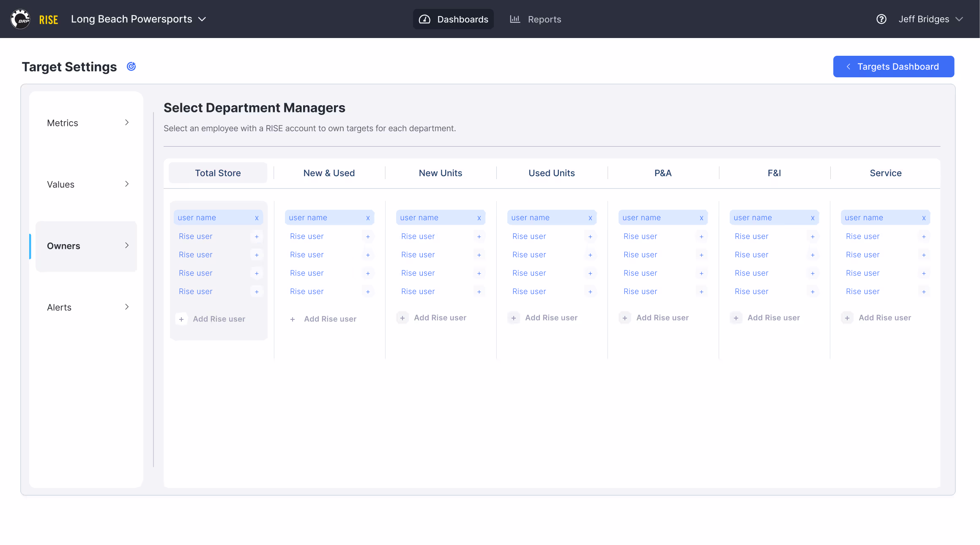Remove user name from F&I column
Image resolution: width=980 pixels, height=545 pixels.
813,218
